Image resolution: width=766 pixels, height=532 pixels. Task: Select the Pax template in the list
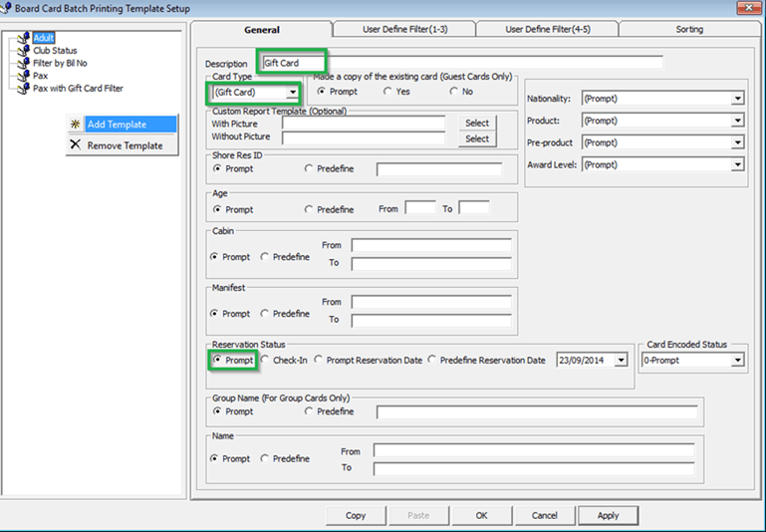40,76
